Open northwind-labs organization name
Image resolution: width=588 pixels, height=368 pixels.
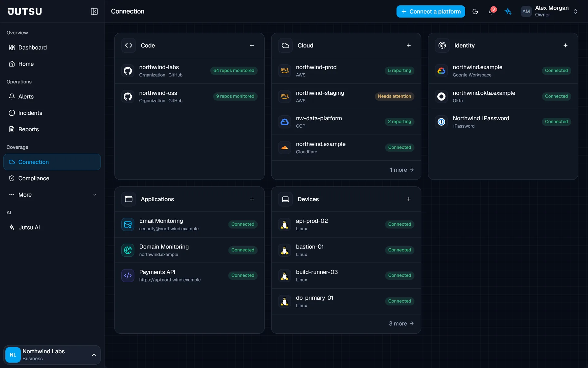(159, 67)
